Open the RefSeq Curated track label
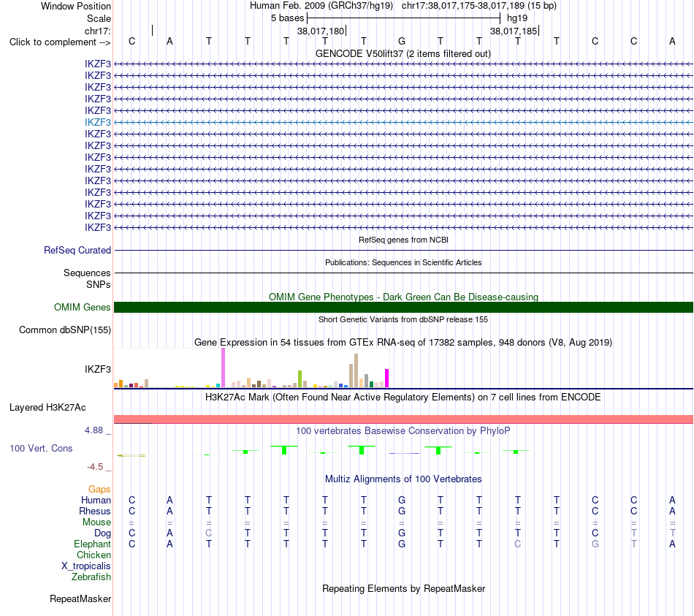The width and height of the screenshot is (694, 616). point(77,250)
